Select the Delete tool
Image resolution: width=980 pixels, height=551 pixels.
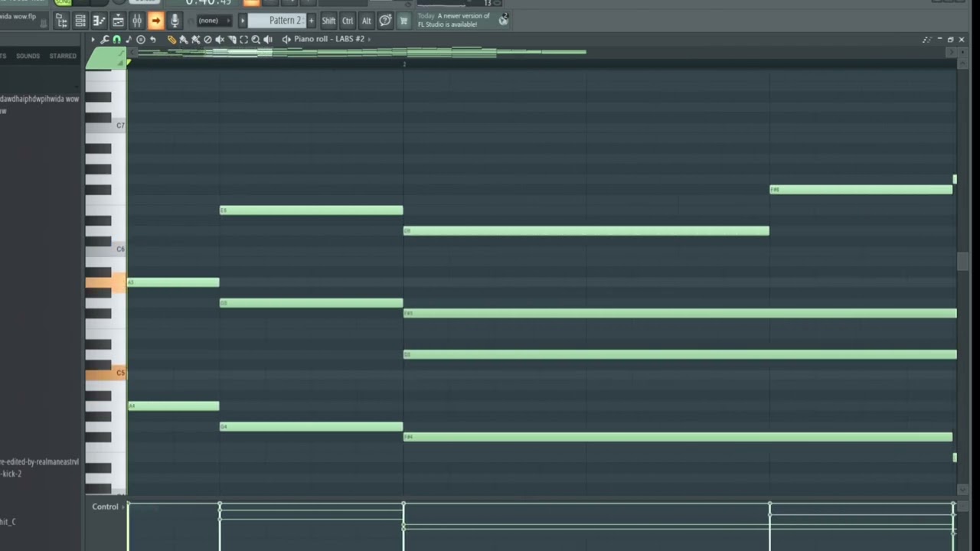(x=207, y=39)
